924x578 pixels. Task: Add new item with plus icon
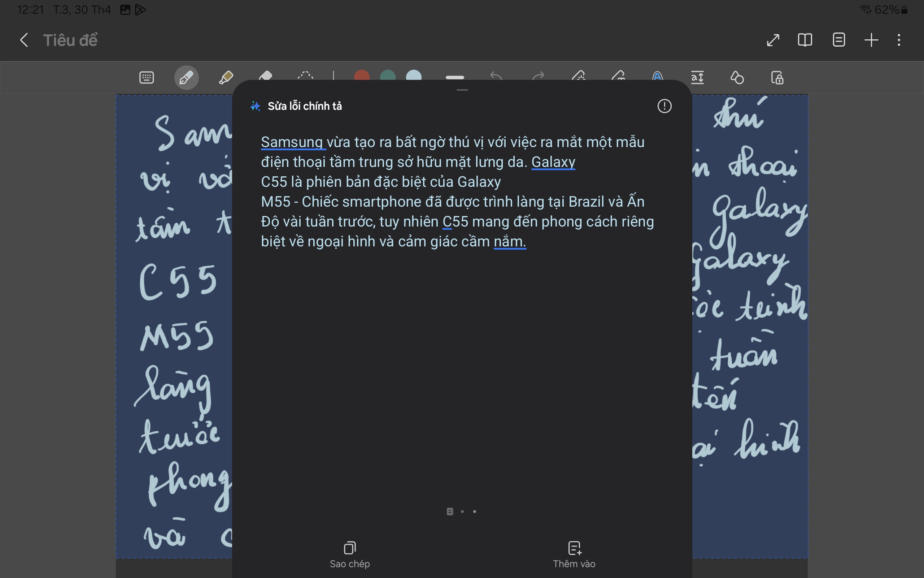click(x=871, y=40)
